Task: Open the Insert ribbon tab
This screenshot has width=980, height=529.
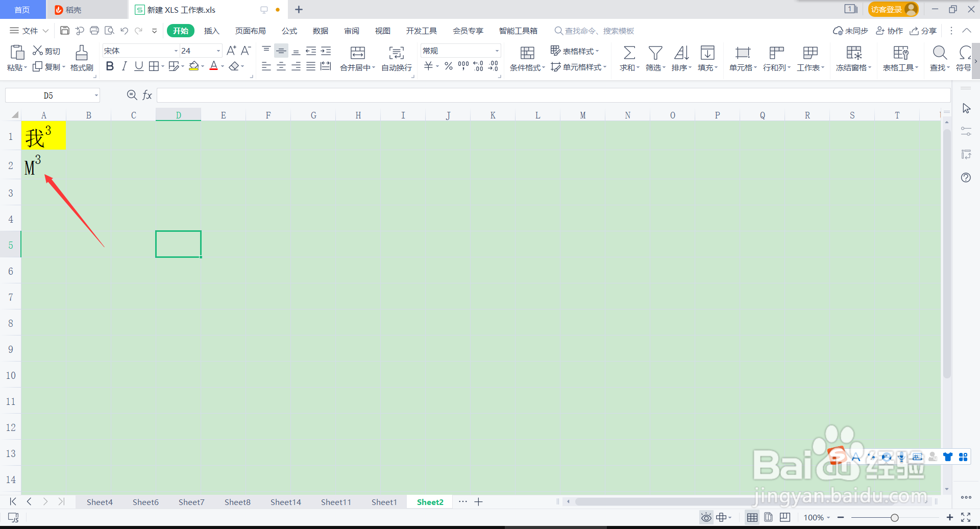Action: pyautogui.click(x=211, y=31)
